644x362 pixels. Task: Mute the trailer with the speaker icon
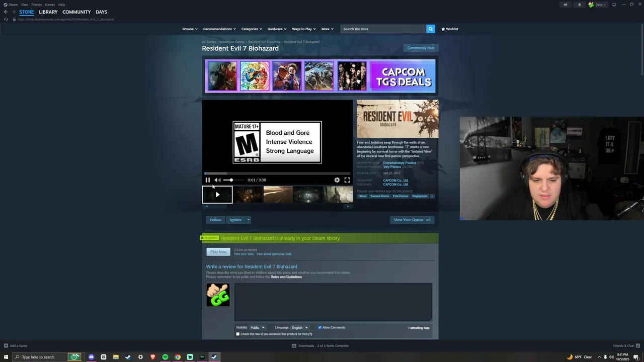pos(217,180)
